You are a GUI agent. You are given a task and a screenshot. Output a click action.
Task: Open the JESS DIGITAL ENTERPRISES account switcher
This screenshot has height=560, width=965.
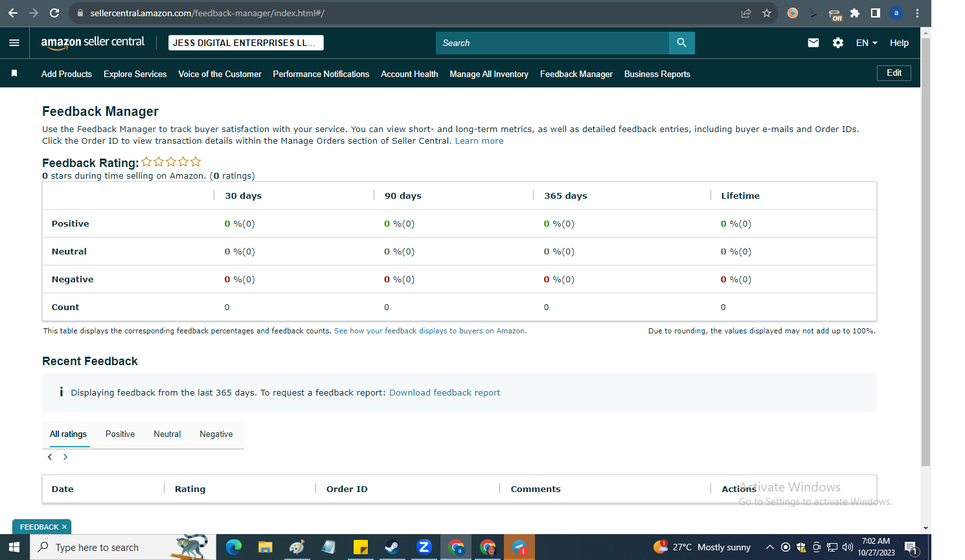coord(246,43)
